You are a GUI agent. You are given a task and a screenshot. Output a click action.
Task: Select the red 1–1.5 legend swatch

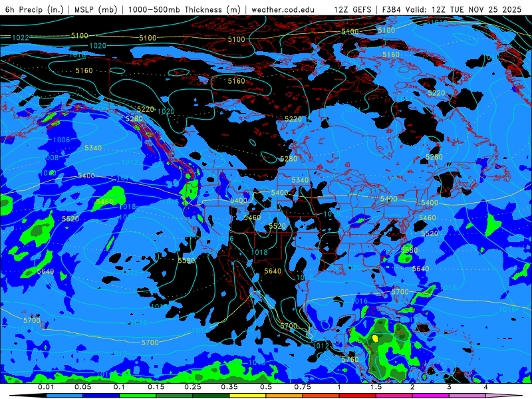pos(358,396)
